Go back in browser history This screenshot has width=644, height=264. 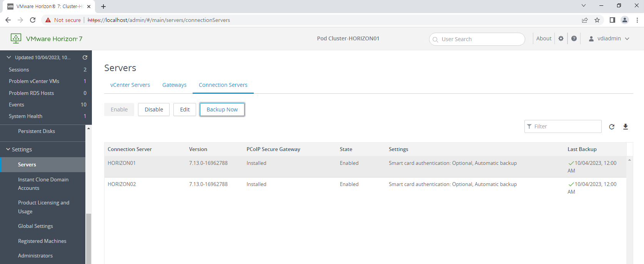[8, 20]
